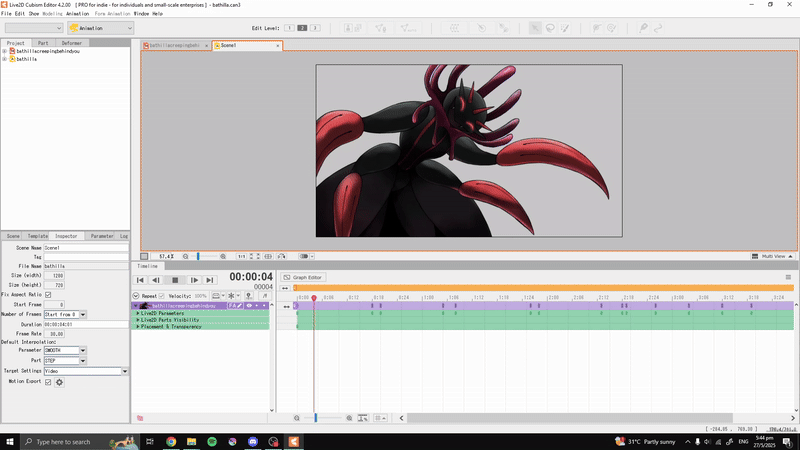Screen dimensions: 800x450
Task: Toggle the Motion Export checkbox
Action: tap(48, 382)
